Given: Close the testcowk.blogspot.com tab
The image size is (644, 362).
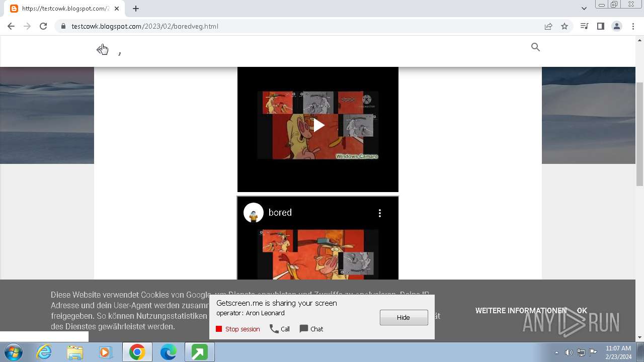Looking at the screenshot, I should (117, 9).
